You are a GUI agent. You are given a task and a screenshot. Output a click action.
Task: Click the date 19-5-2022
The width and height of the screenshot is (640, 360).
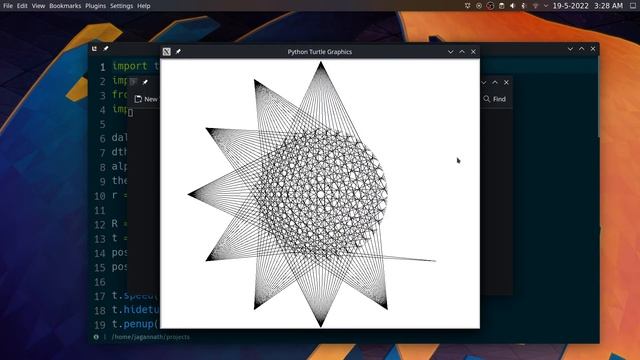[571, 6]
